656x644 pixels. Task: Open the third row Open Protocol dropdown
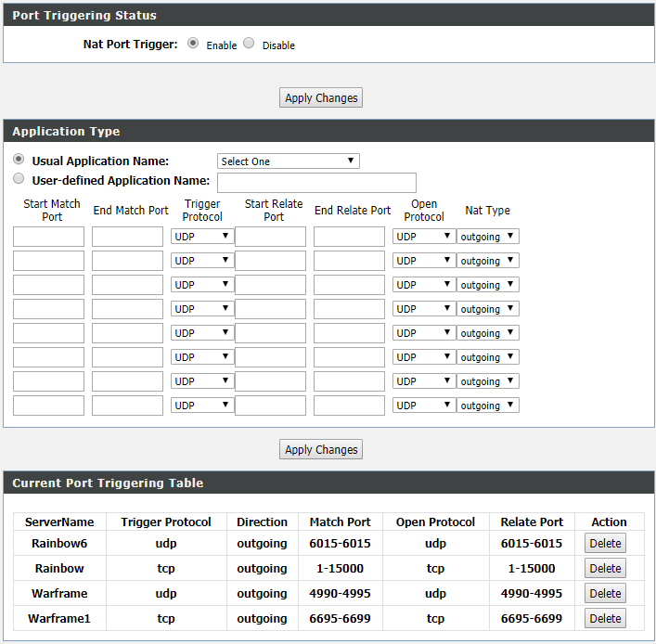[424, 285]
